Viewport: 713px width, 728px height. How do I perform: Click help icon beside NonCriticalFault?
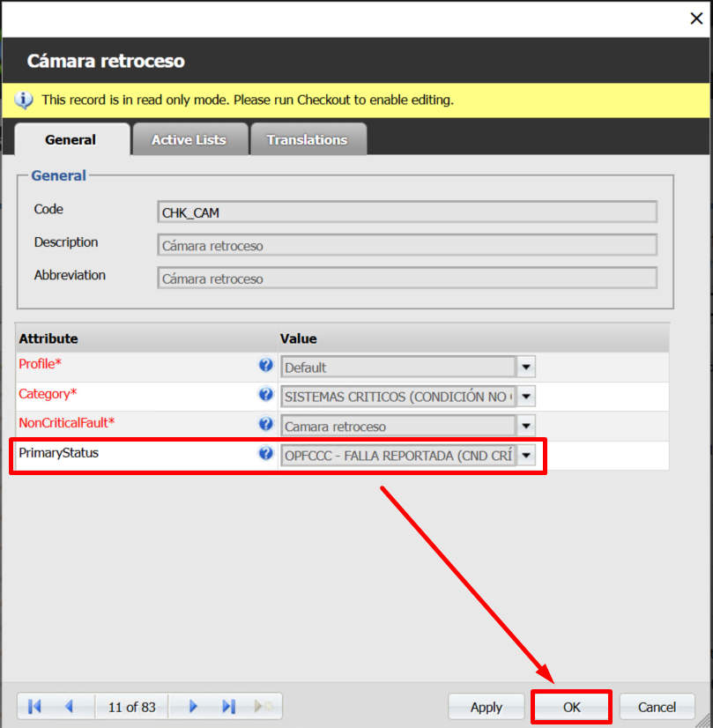pyautogui.click(x=265, y=424)
